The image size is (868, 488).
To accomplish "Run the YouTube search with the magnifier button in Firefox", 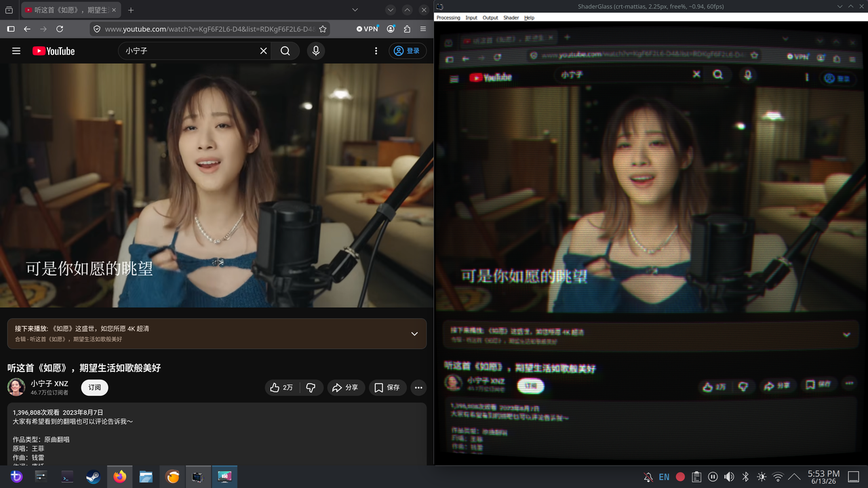I will click(285, 51).
